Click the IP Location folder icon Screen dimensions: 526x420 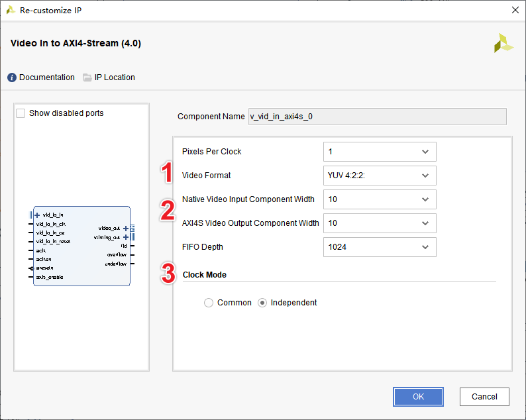[87, 78]
